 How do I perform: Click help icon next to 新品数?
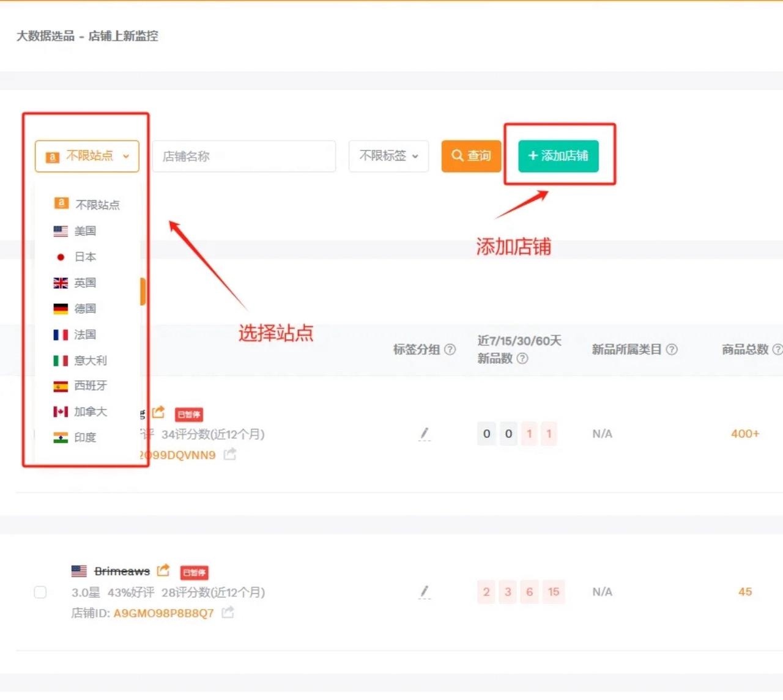[x=522, y=358]
